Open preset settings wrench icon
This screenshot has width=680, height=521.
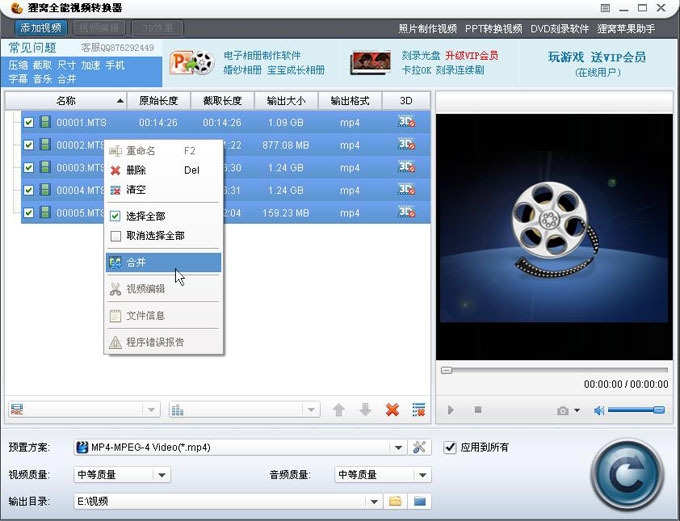[x=419, y=447]
